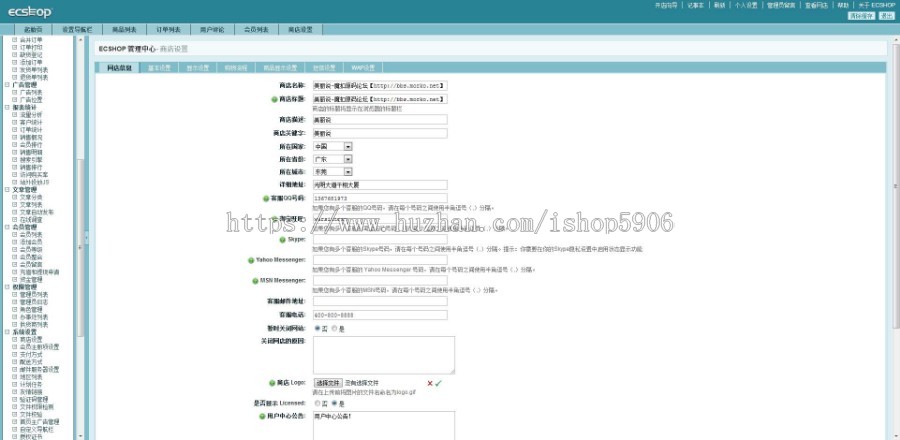
Task: Open the 查看网店 header link
Action: (x=816, y=5)
